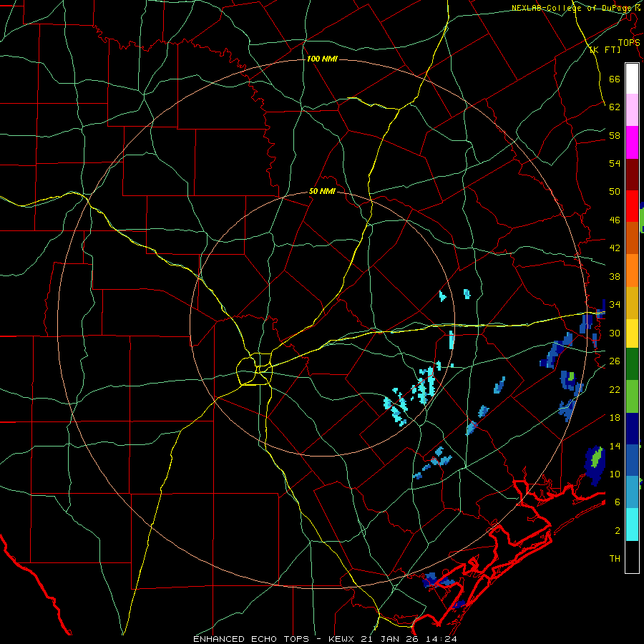This screenshot has width=644, height=644.
Task: Click the "TOPS" legend heading
Action: click(629, 43)
